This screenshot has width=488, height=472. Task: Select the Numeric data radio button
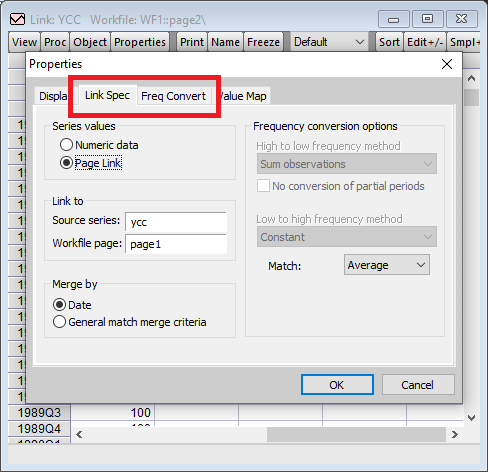coord(66,145)
